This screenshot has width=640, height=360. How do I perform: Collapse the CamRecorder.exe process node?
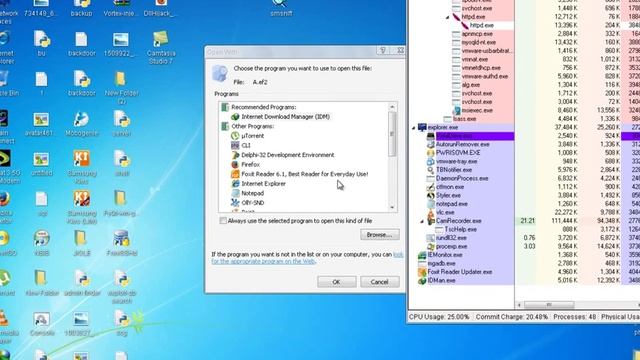click(422, 221)
